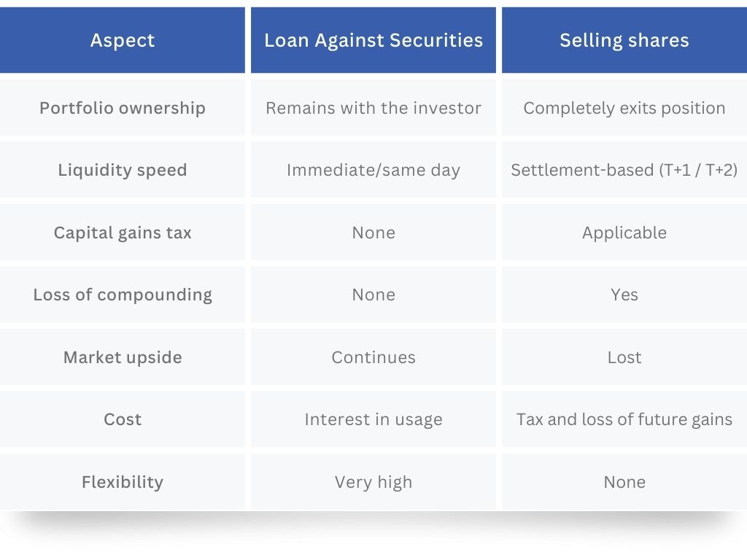This screenshot has width=747, height=560.
Task: Select the Settlement-based (T+1 / T+2) cell
Action: pos(624,170)
